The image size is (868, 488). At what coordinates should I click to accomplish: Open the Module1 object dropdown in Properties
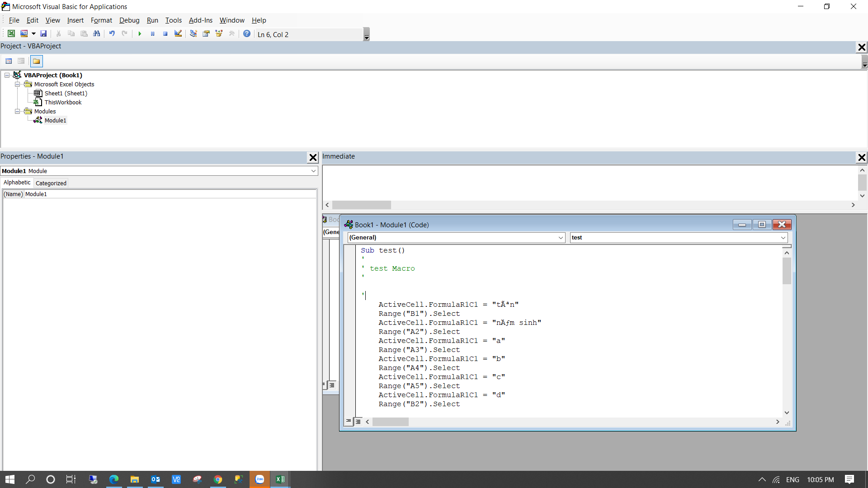pyautogui.click(x=313, y=171)
